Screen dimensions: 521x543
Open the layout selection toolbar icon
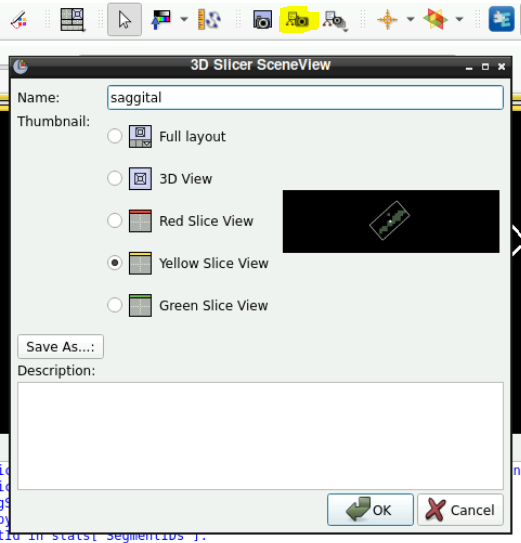(x=72, y=19)
